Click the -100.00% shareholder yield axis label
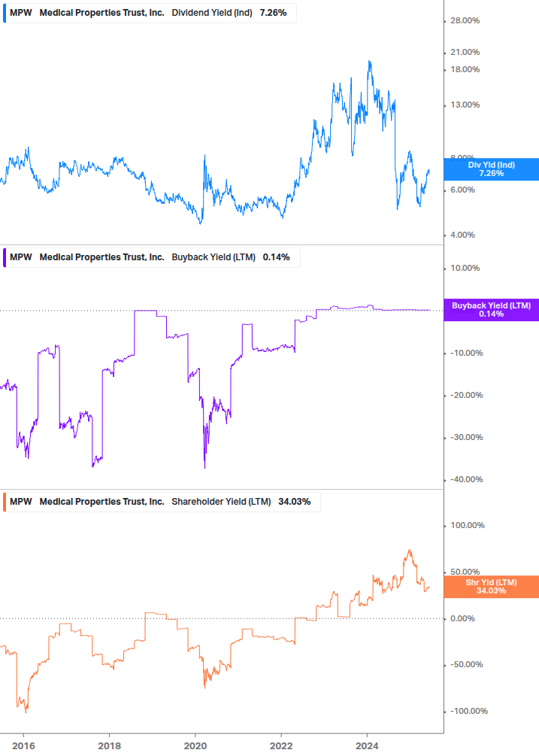This screenshot has width=539, height=756. (468, 711)
